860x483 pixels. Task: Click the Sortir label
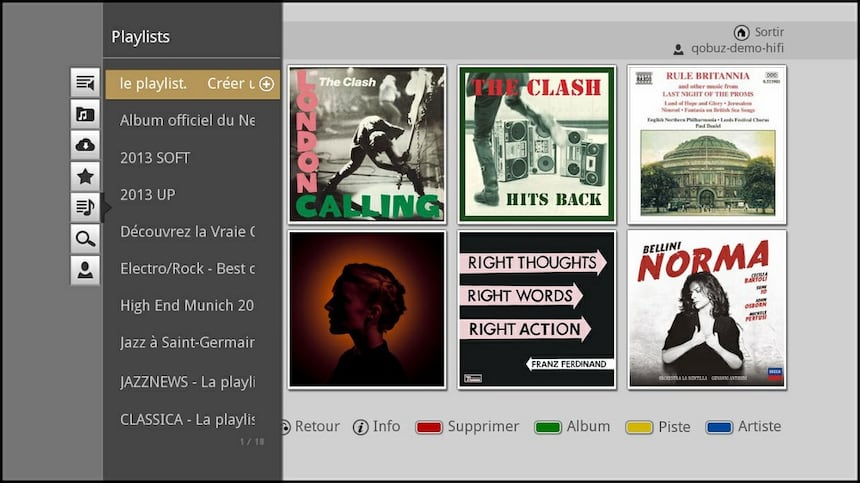point(769,32)
